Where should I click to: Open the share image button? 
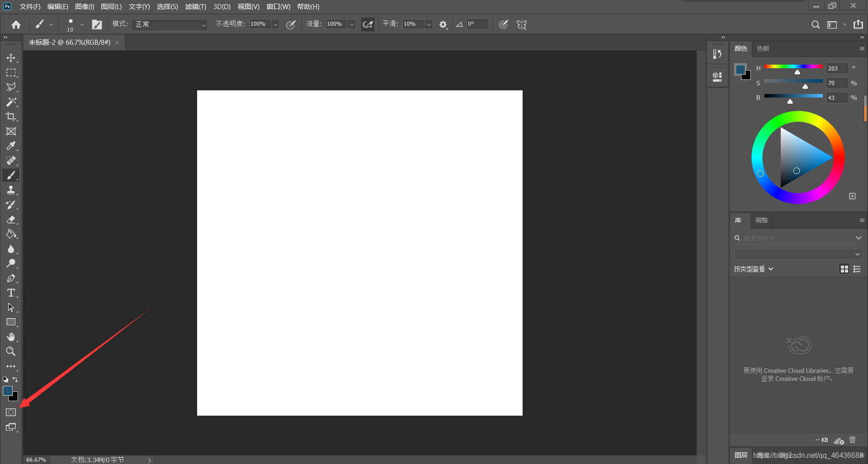(x=858, y=24)
